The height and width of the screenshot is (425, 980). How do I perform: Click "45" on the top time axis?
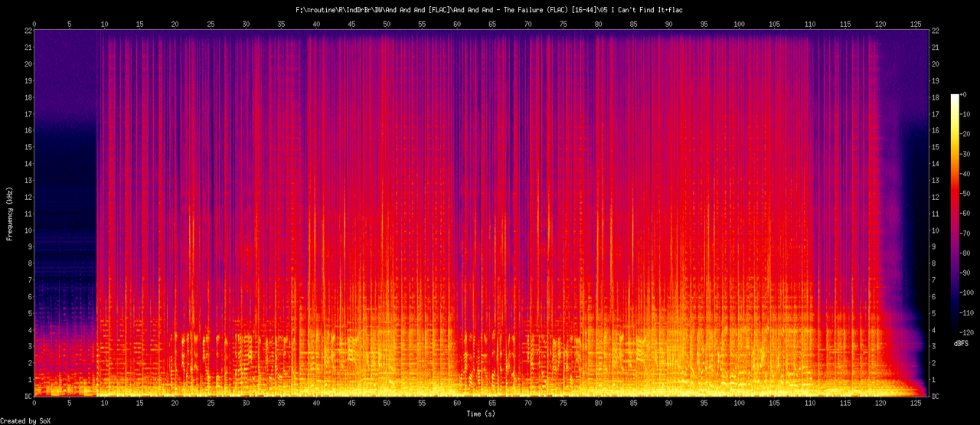351,24
